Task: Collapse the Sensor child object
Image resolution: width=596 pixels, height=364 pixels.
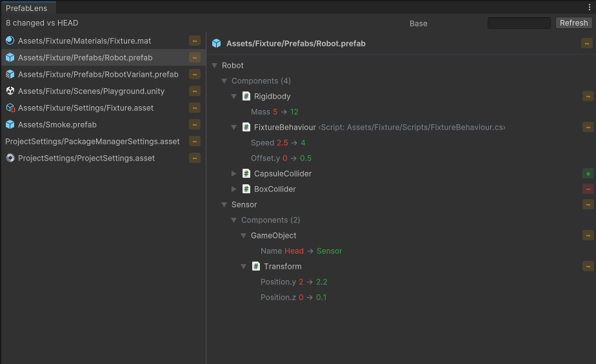Action: [224, 205]
